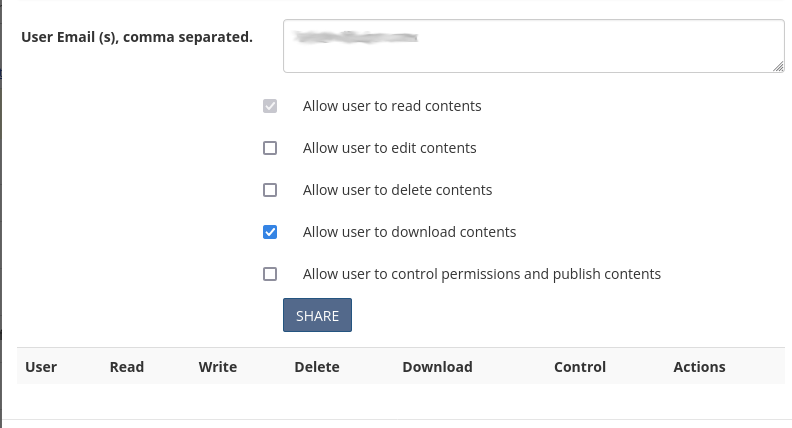Uncheck the 'download contents' checkbox
Viewport: 792px width, 428px height.
click(270, 232)
